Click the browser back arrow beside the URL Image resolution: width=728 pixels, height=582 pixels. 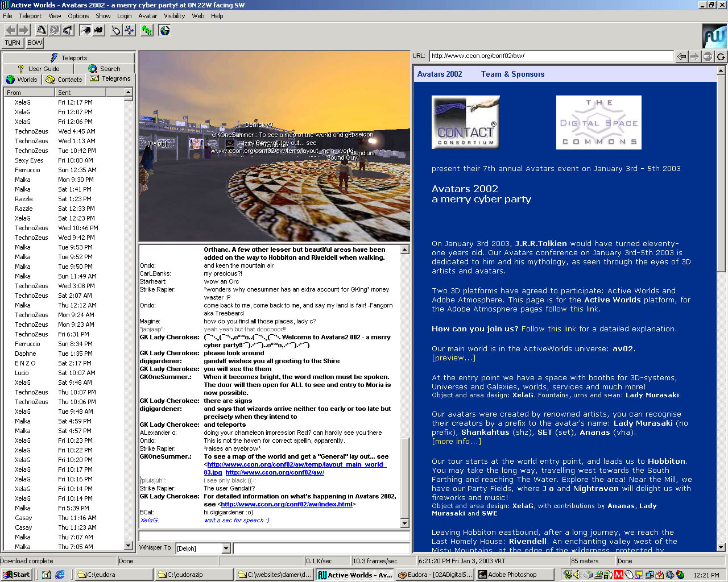coord(681,56)
